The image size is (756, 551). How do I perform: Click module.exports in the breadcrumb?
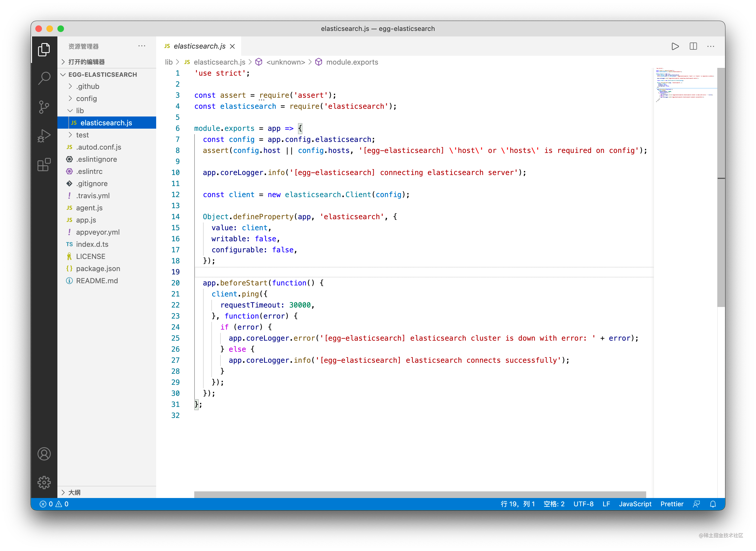click(x=352, y=62)
